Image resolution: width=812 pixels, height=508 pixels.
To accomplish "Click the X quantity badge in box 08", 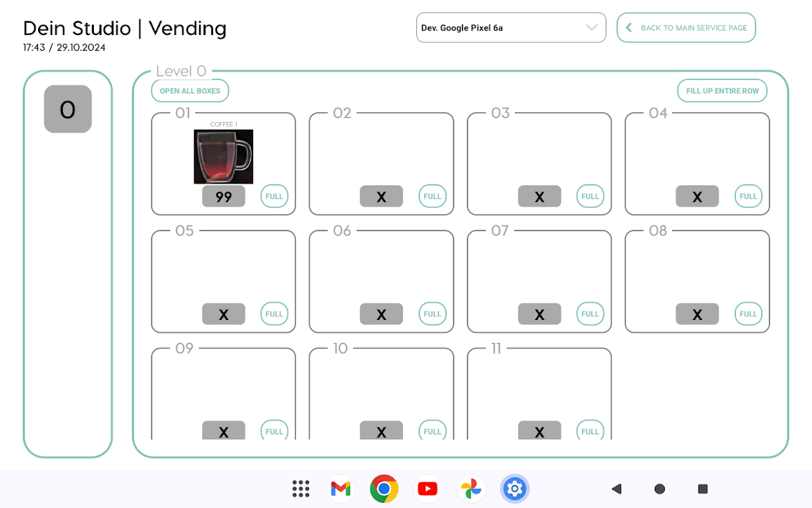I will point(697,314).
